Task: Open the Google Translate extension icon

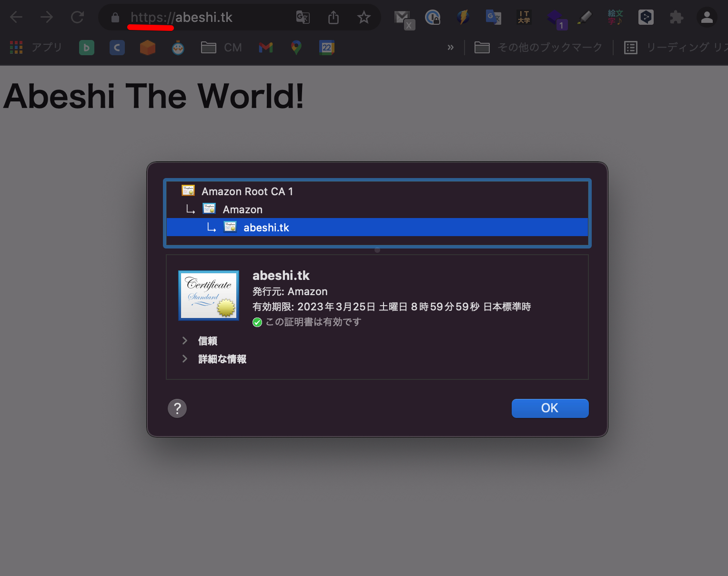Action: click(494, 17)
